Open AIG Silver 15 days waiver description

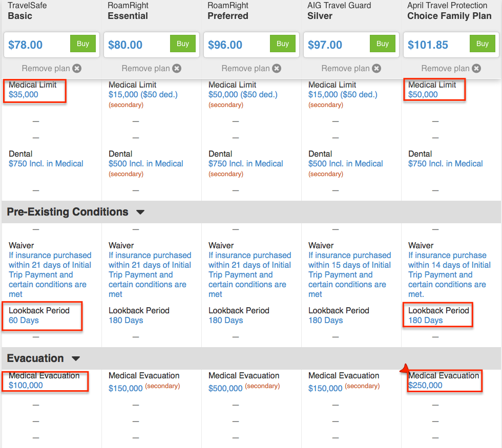pos(349,274)
